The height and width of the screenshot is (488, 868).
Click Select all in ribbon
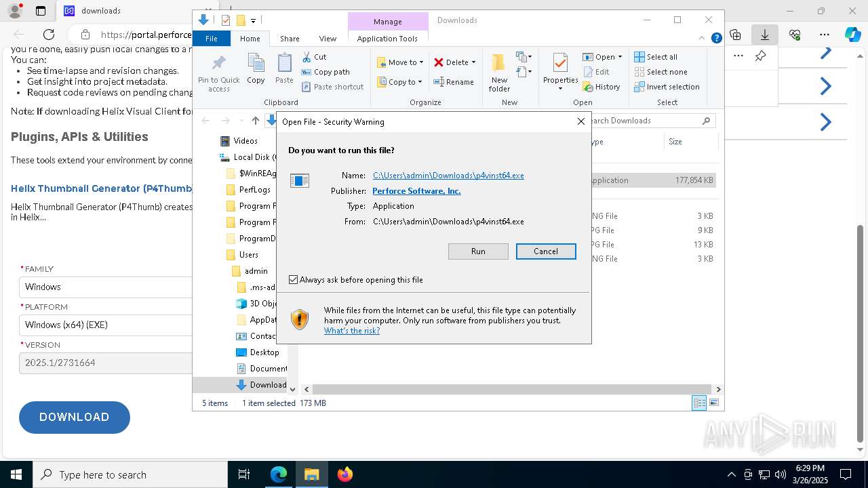click(656, 57)
